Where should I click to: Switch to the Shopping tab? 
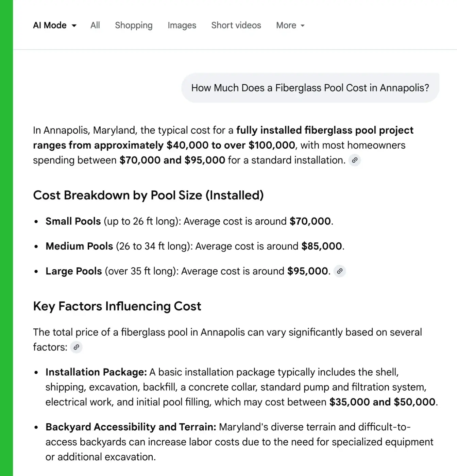pyautogui.click(x=133, y=25)
